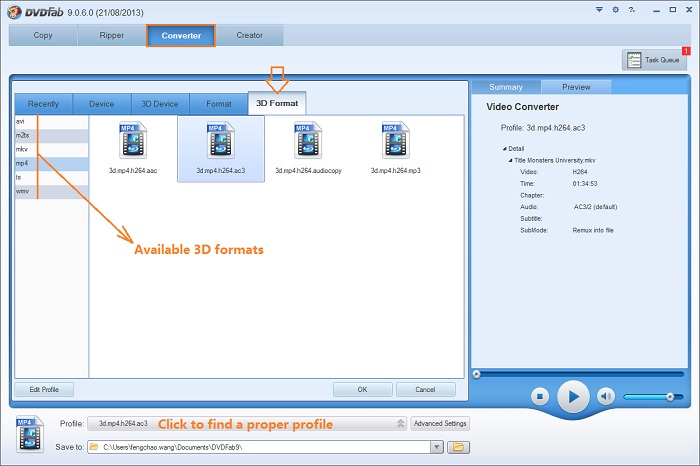Switch to the 3D Device tab

point(160,104)
